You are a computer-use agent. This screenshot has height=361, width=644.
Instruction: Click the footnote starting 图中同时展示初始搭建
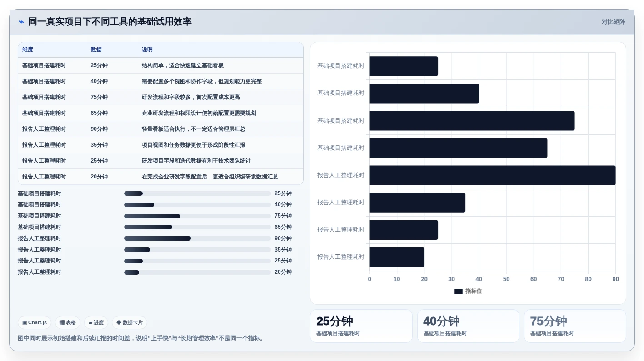[x=142, y=338]
